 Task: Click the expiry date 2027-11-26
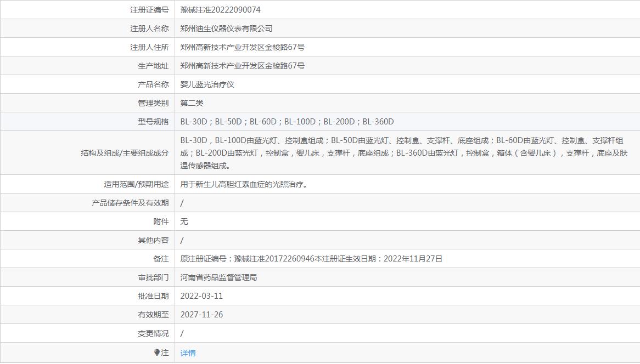coord(201,315)
